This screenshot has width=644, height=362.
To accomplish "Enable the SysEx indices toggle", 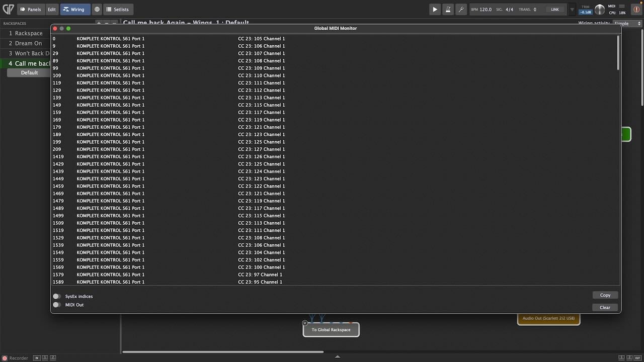I will [57, 297].
